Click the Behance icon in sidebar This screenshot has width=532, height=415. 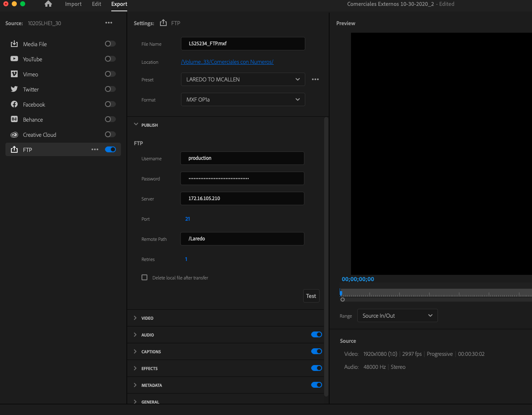14,120
